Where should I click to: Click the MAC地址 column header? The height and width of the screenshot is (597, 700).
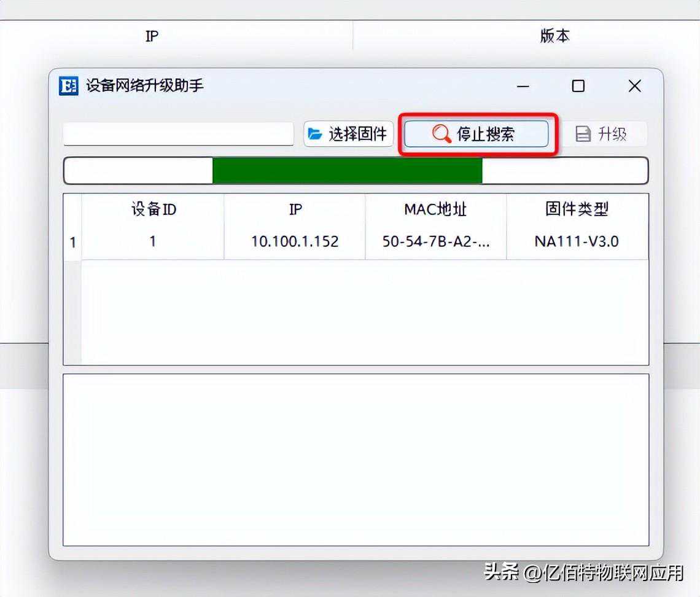(x=436, y=209)
